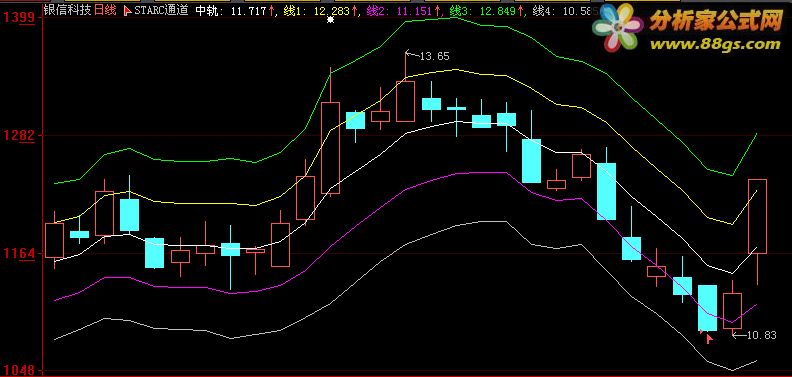Click the red up arrow after 中轨 value 11.717
The height and width of the screenshot is (377, 792).
pos(271,11)
